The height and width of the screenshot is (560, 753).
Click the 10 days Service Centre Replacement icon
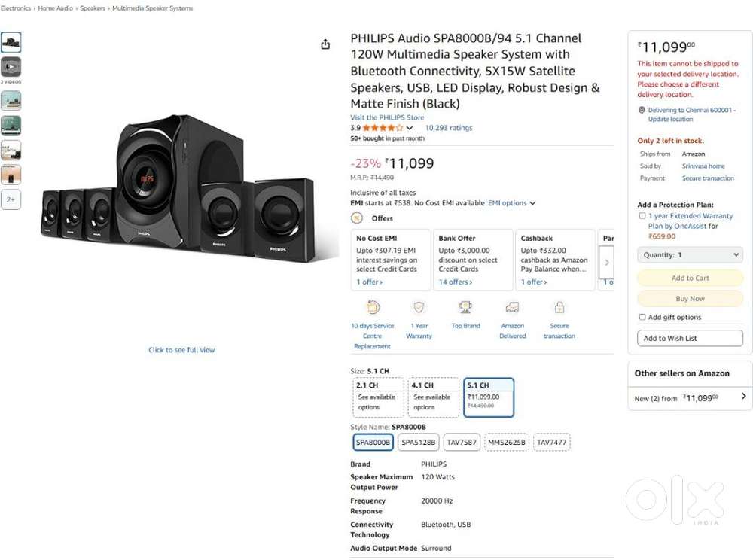373,307
